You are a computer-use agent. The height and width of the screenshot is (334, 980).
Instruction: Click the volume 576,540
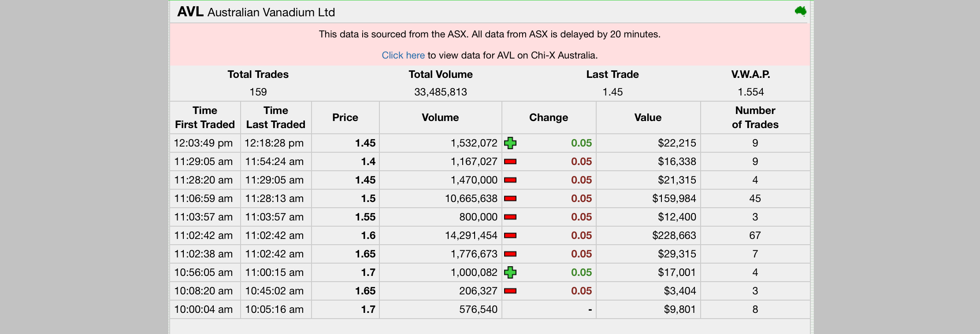tap(478, 309)
